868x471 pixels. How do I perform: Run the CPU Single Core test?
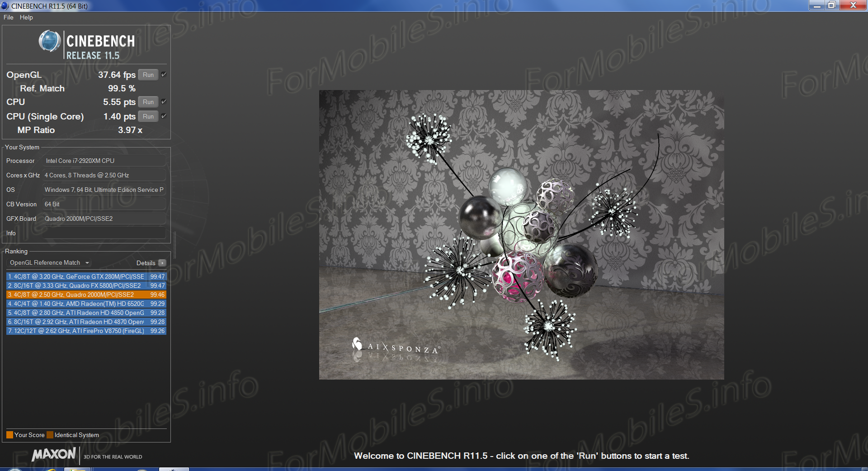148,116
